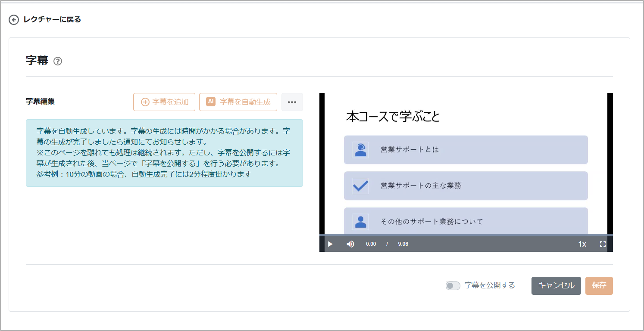
Task: Toggle the 字幕を公開する switch
Action: [453, 286]
